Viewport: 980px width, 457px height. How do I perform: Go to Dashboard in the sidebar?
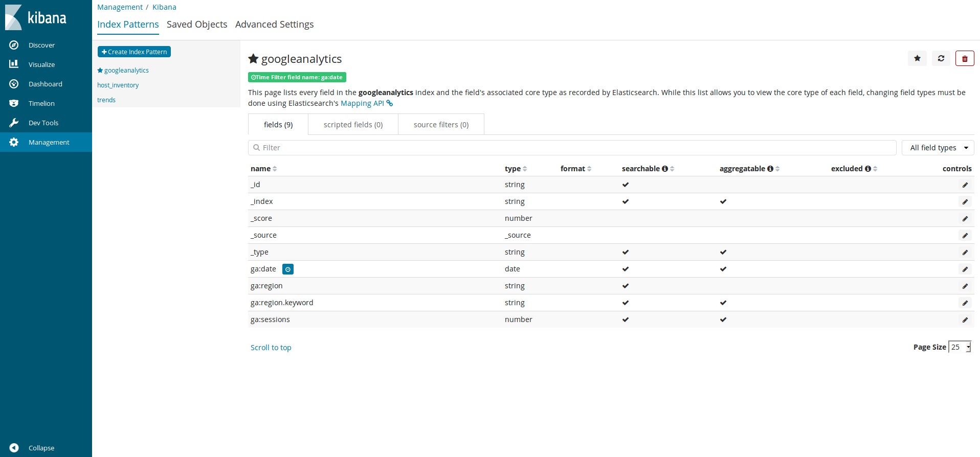click(x=46, y=84)
